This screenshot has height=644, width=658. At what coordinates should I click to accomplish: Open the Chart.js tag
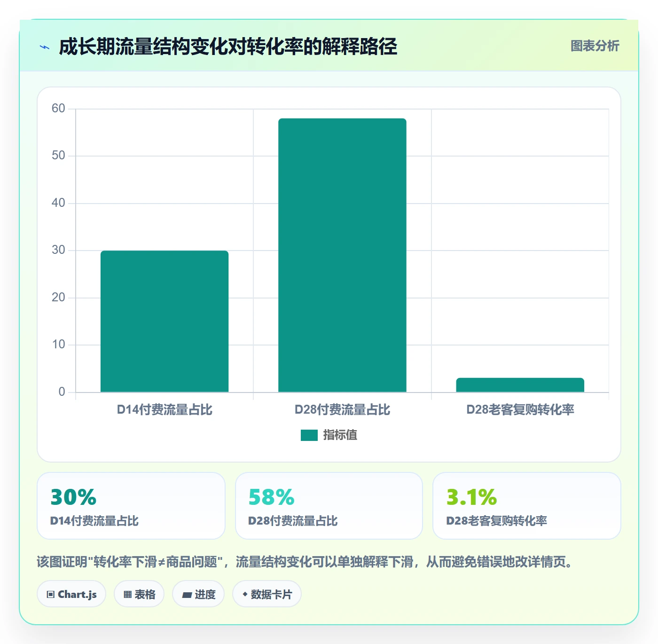pyautogui.click(x=71, y=594)
